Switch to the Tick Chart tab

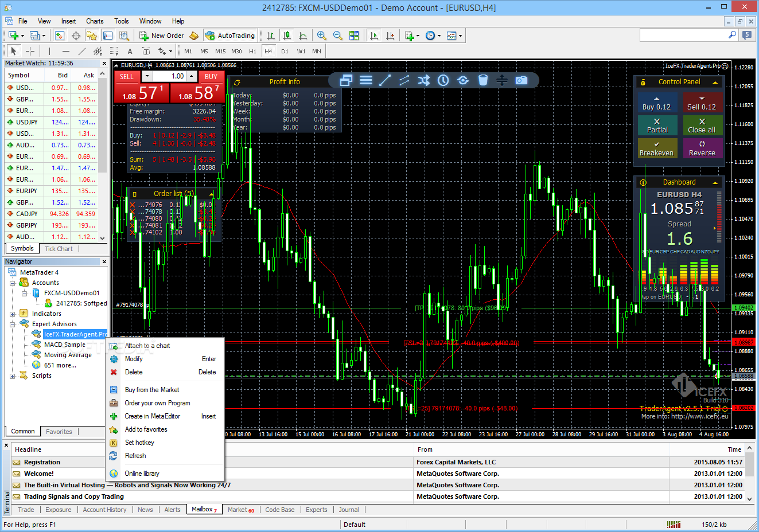(x=59, y=249)
